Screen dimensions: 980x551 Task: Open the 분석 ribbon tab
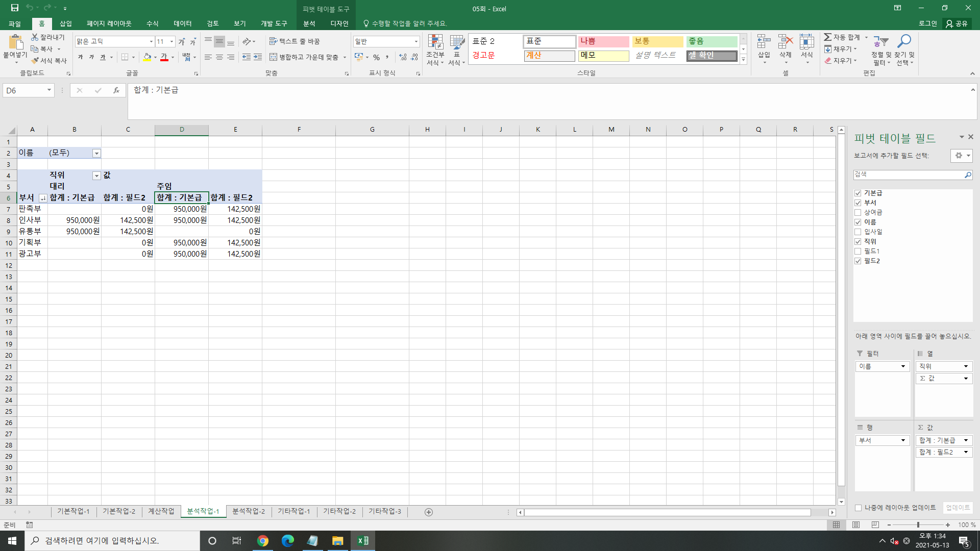point(309,23)
